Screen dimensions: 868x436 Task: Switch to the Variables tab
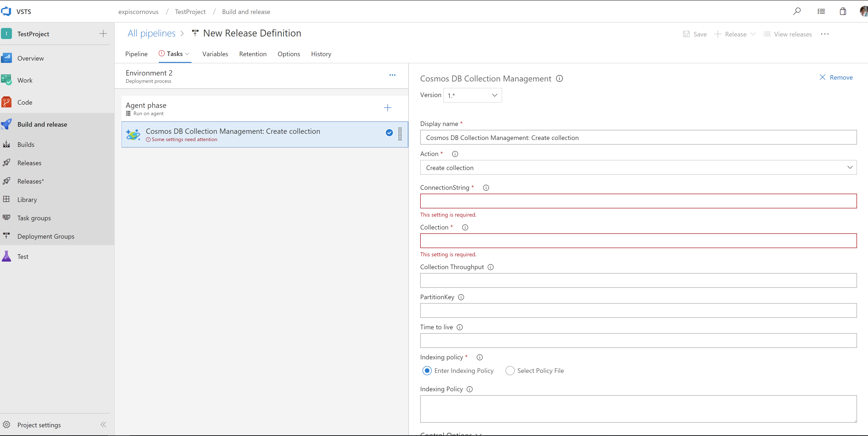215,54
